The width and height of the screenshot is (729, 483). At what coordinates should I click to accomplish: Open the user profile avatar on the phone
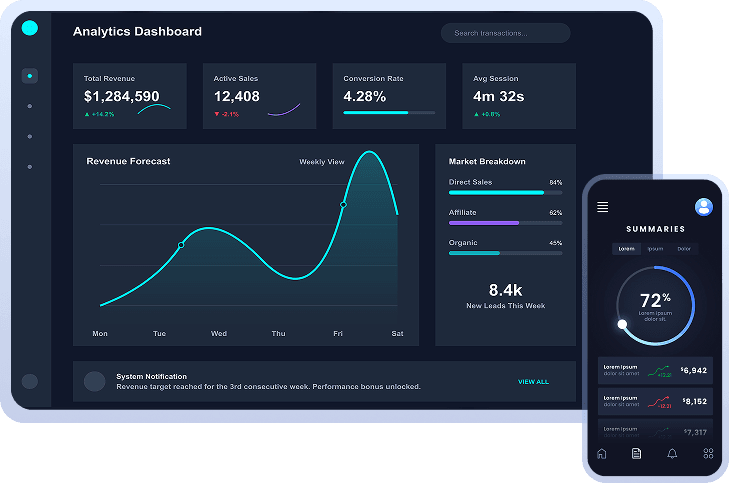pos(704,207)
